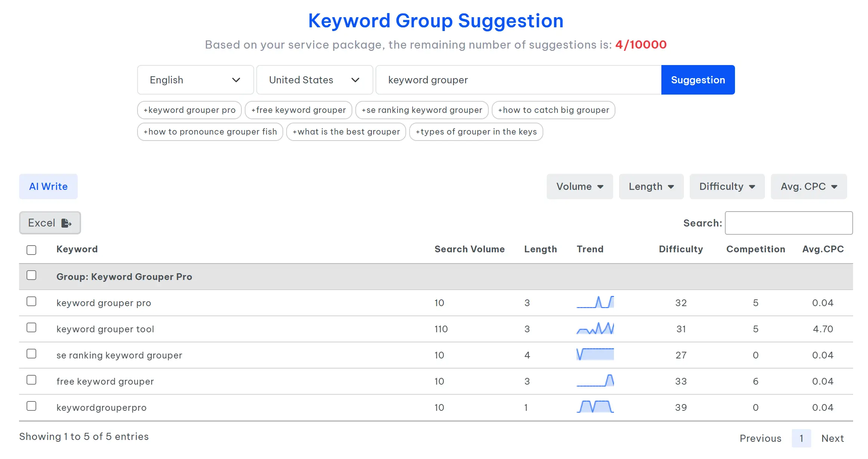Expand the United States country dropdown

[315, 80]
